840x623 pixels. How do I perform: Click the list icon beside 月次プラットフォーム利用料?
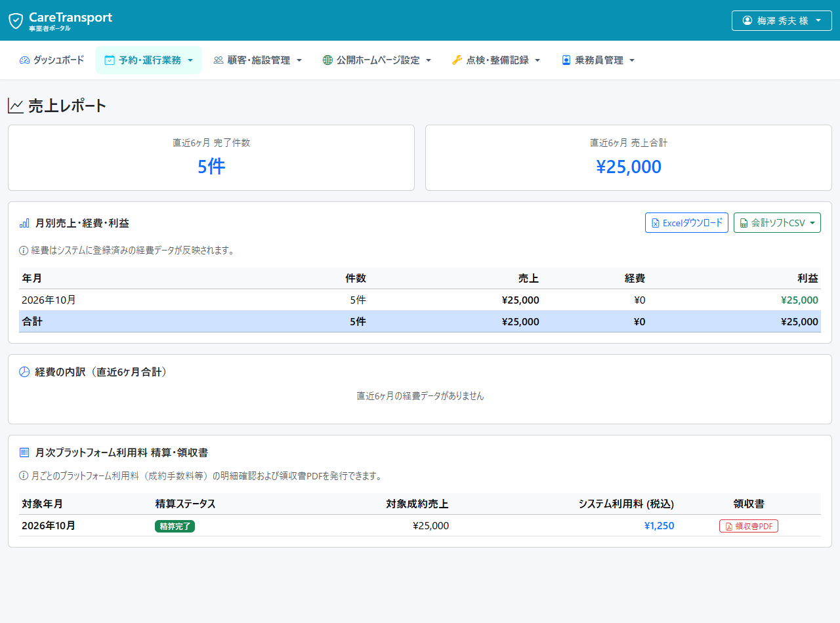pyautogui.click(x=24, y=452)
